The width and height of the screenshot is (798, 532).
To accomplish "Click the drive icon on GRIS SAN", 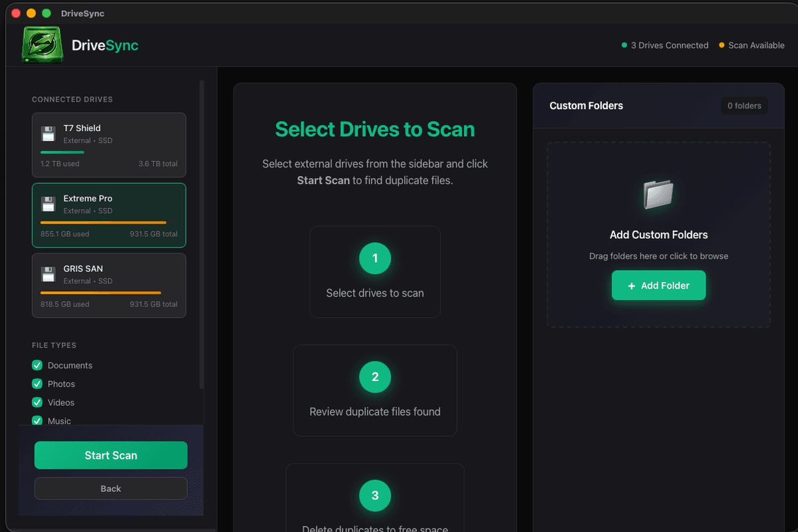I will tap(48, 273).
